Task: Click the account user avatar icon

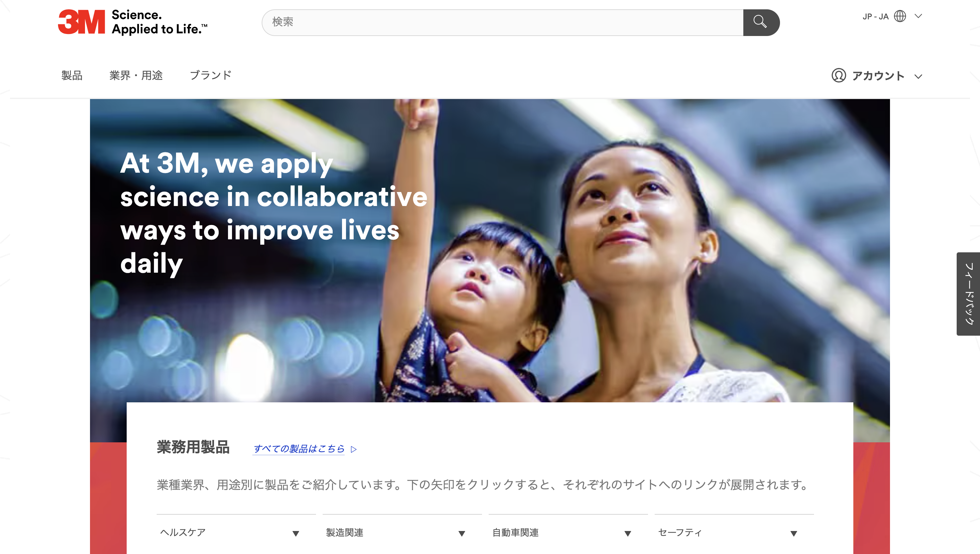Action: [x=838, y=75]
